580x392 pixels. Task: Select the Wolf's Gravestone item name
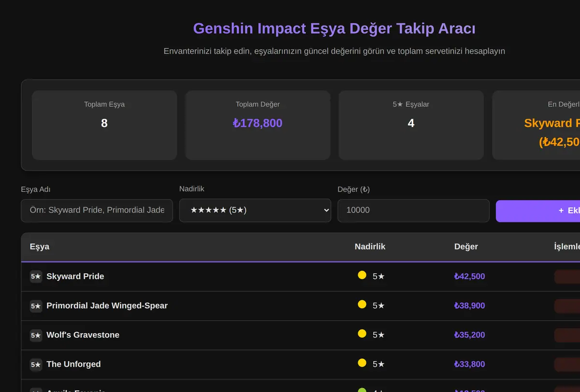pyautogui.click(x=83, y=335)
